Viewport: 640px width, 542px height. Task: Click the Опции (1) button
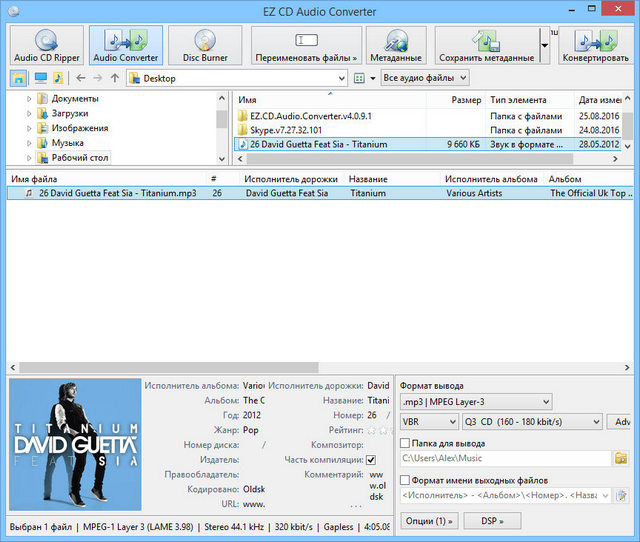tap(430, 521)
